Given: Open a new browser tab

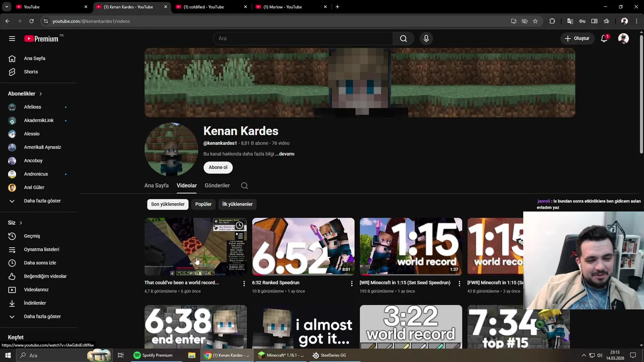Looking at the screenshot, I should pos(337,7).
